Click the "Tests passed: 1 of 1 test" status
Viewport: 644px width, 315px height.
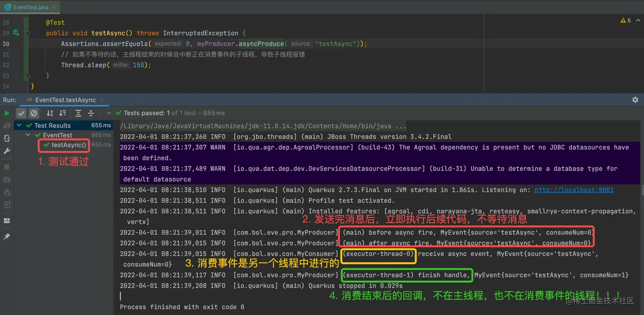click(x=170, y=113)
